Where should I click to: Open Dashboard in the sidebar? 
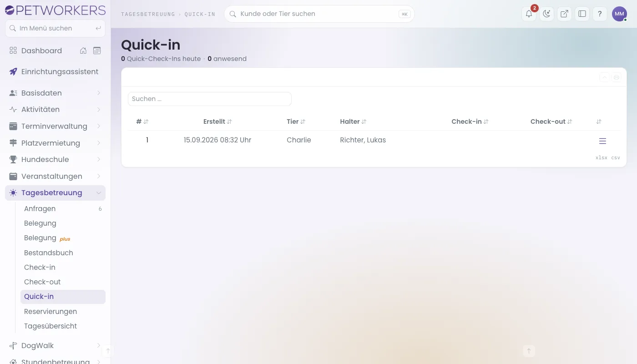41,51
